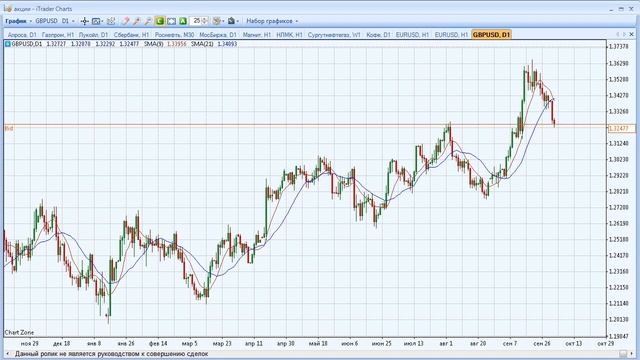640x360 pixels.
Task: Click the indicators list icon
Action: pos(111,21)
